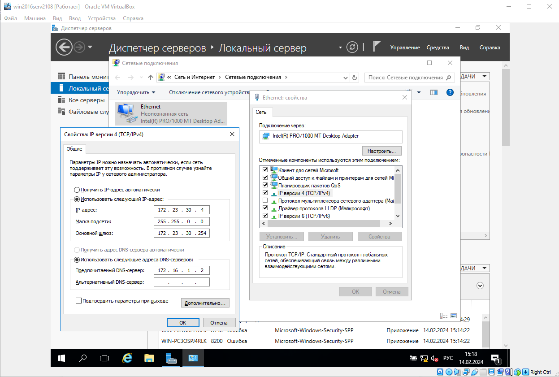This screenshot has width=559, height=377.
Task: Cancel the IPv4 properties dialog
Action: pos(219,322)
